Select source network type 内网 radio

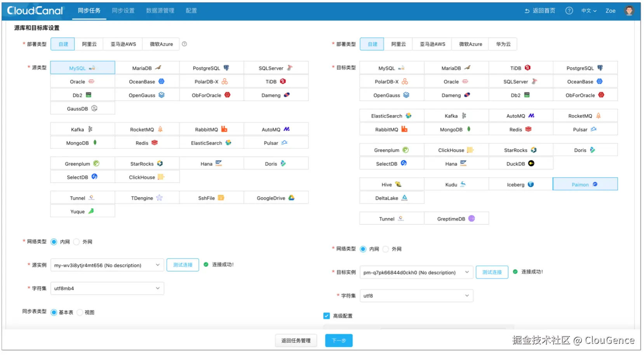coord(54,242)
